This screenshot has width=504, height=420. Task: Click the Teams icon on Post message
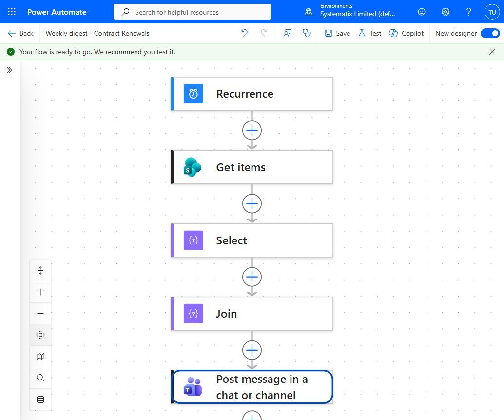tap(193, 387)
